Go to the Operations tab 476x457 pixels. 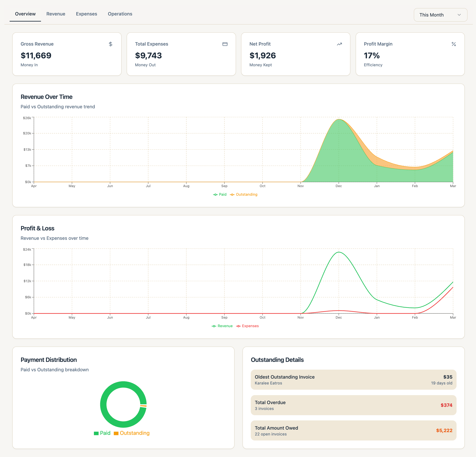pyautogui.click(x=120, y=14)
